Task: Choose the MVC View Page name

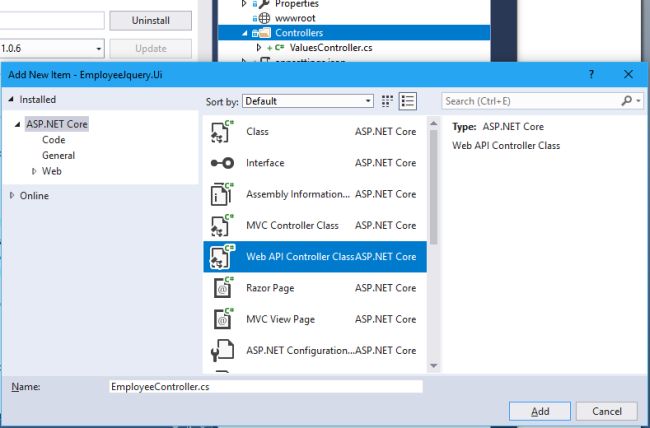Action: (280, 319)
